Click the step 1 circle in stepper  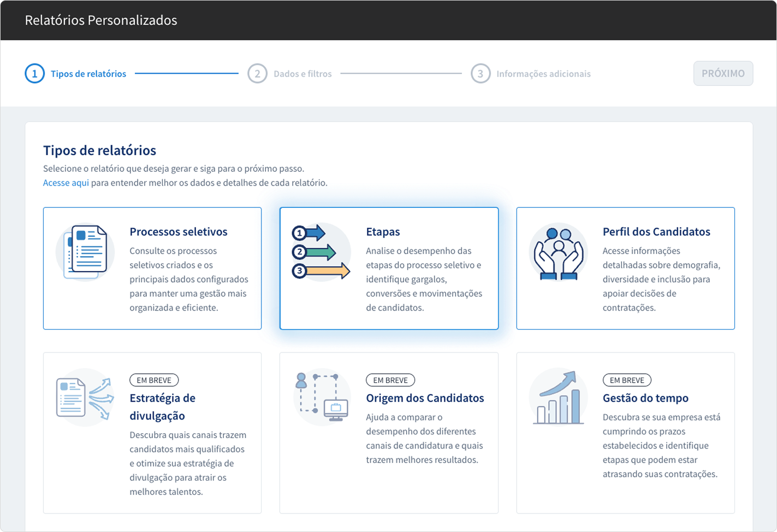click(x=34, y=74)
